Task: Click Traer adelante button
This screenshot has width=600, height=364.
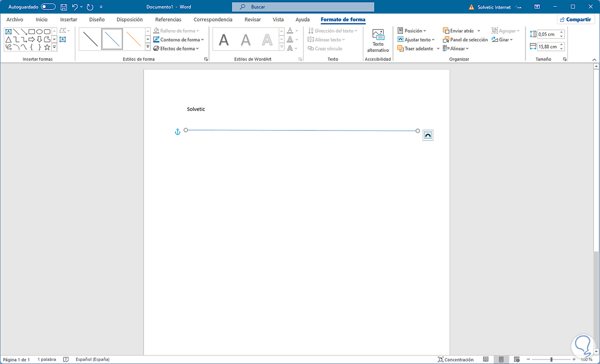Action: tap(415, 48)
